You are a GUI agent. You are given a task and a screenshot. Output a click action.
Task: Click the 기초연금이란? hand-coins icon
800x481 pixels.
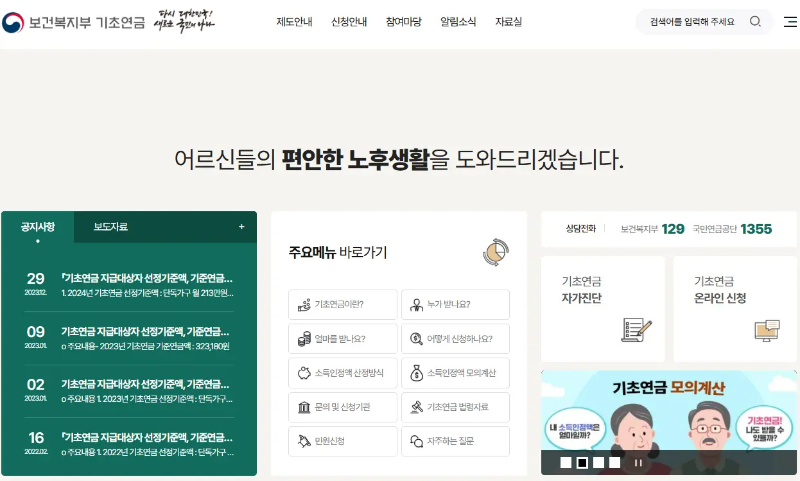pos(304,305)
